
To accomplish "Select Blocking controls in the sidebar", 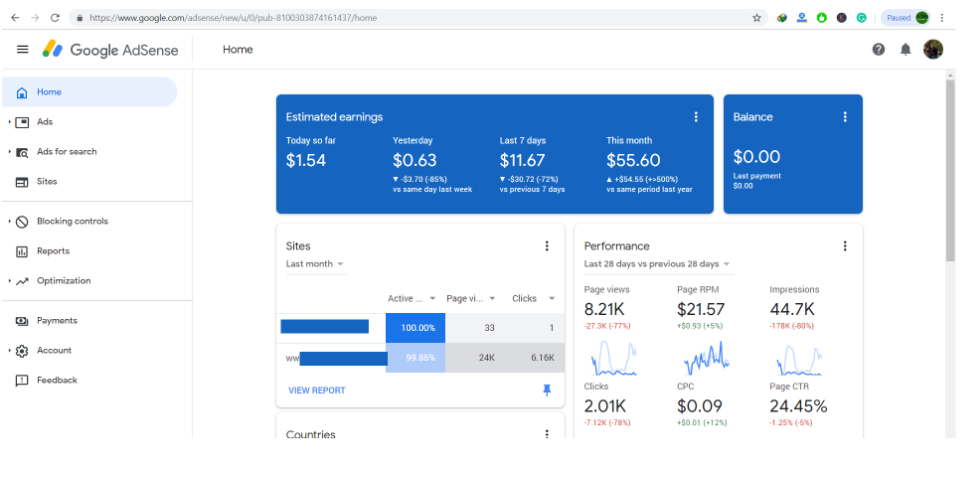I will 72,221.
